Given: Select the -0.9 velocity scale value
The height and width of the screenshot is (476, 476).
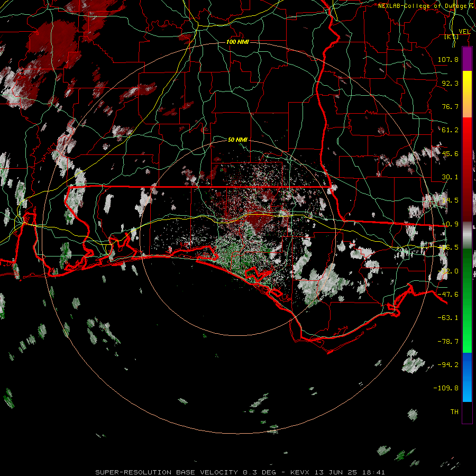Looking at the screenshot, I should point(450,224).
